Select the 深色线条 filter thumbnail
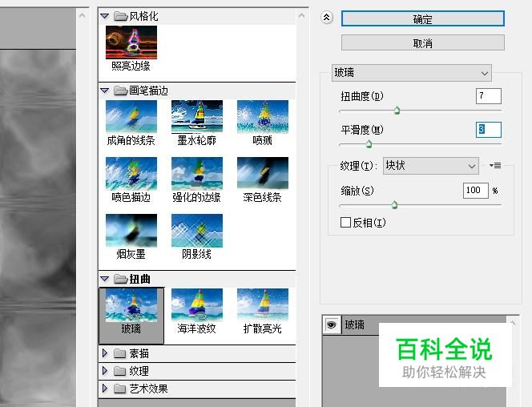 point(263,173)
